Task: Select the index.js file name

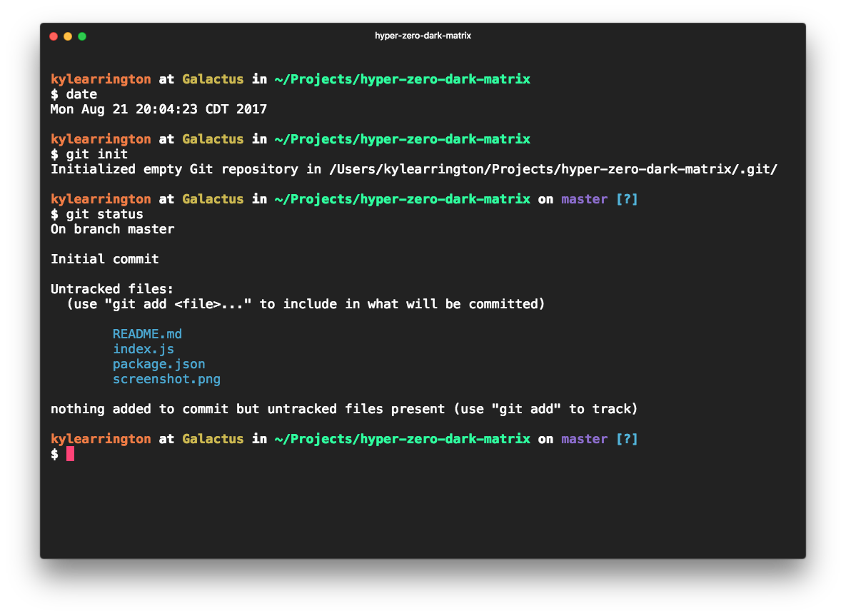Action: pyautogui.click(x=143, y=348)
